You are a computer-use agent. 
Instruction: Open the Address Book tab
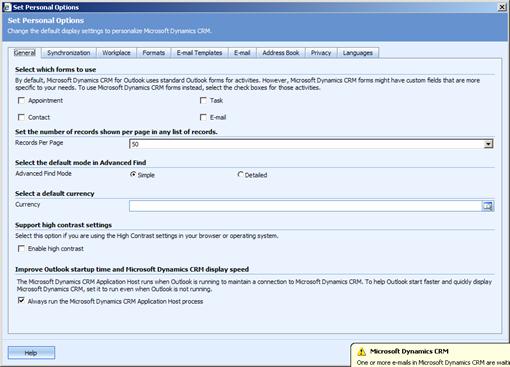pyautogui.click(x=281, y=53)
